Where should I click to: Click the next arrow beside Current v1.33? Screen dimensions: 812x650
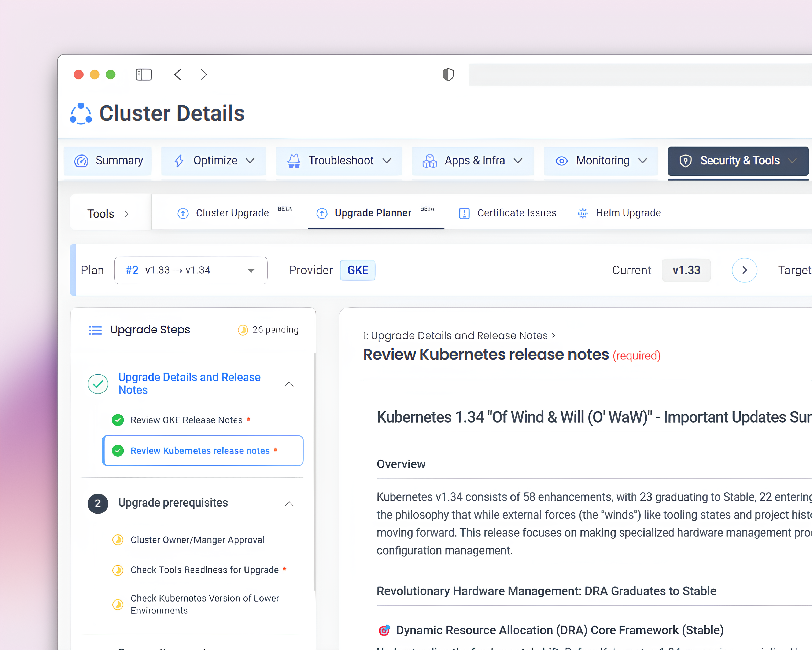744,270
